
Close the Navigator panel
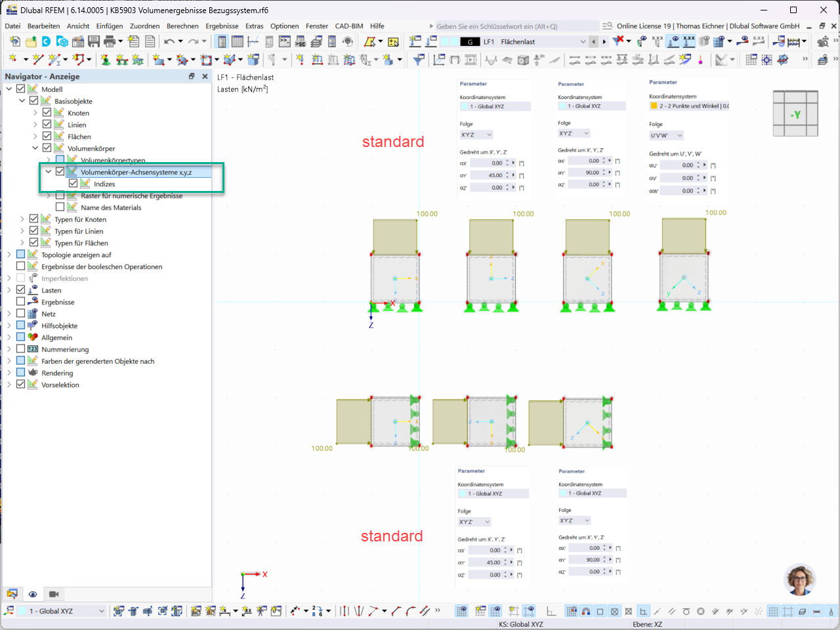tap(205, 76)
